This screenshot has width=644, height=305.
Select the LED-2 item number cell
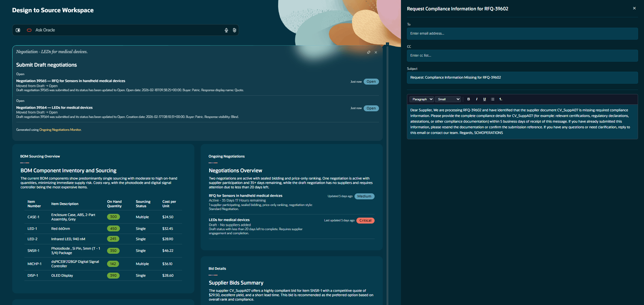32,239
